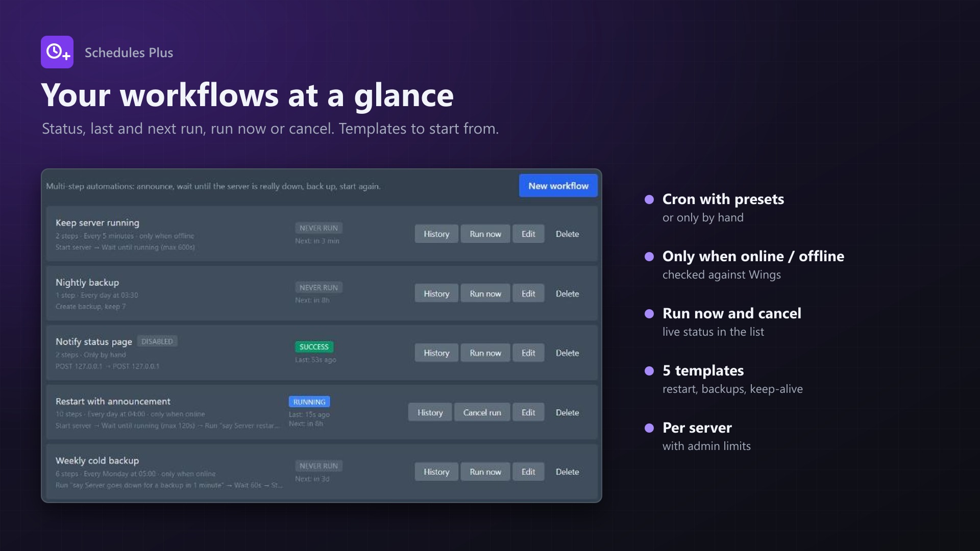Delete the Notify status page workflow
This screenshot has width=980, height=551.
tap(567, 353)
